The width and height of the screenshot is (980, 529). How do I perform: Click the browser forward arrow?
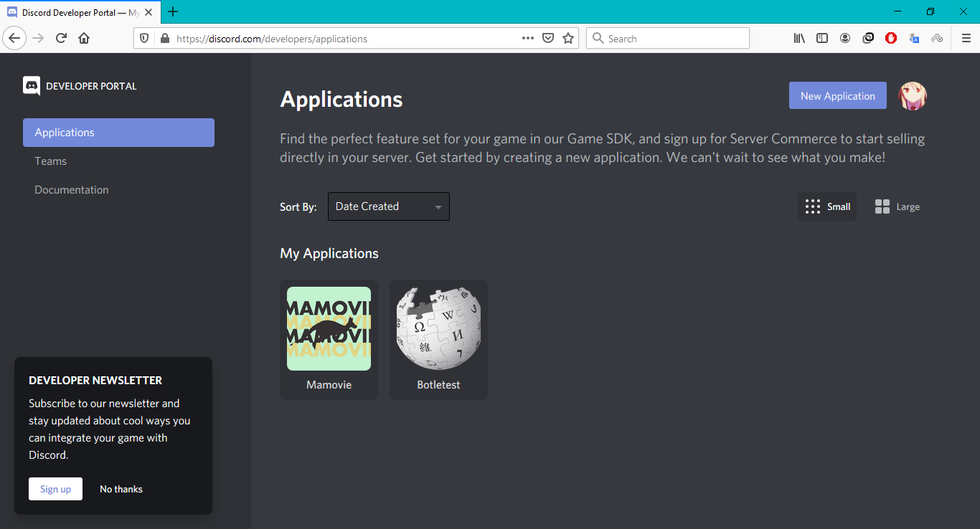[38, 38]
